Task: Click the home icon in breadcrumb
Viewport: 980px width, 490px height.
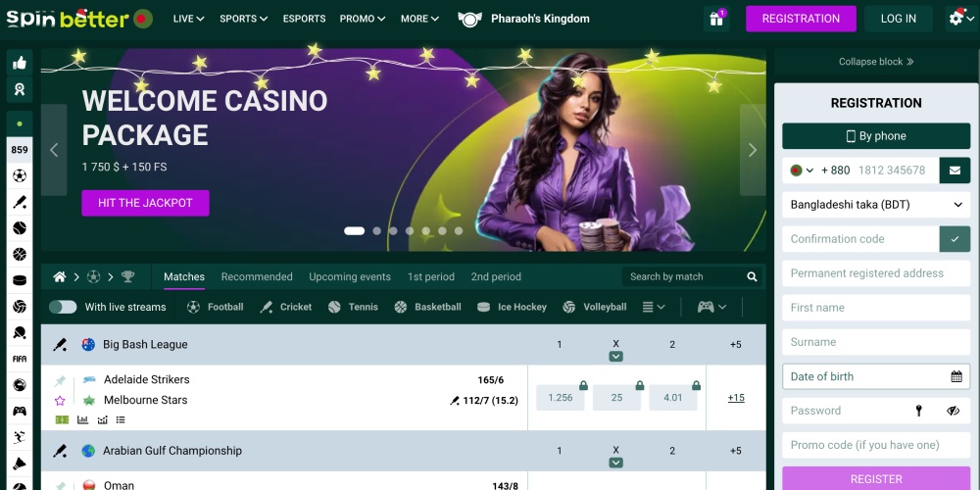Action: (x=60, y=277)
